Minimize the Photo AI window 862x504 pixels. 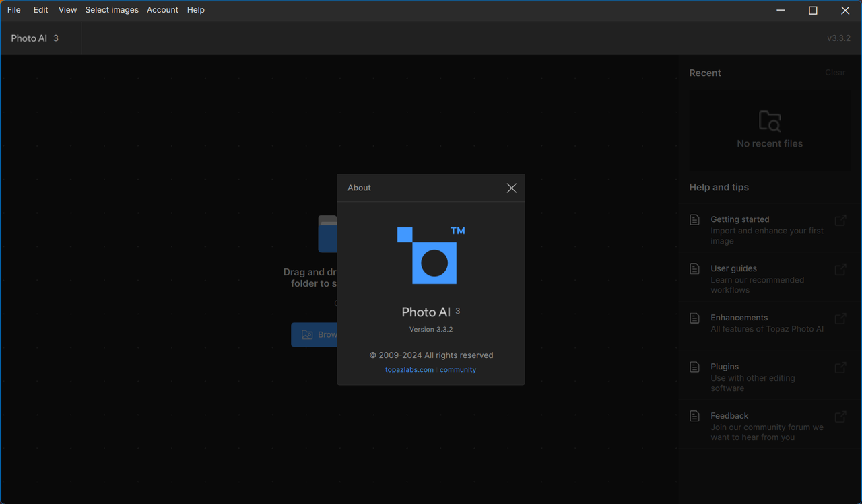[781, 10]
